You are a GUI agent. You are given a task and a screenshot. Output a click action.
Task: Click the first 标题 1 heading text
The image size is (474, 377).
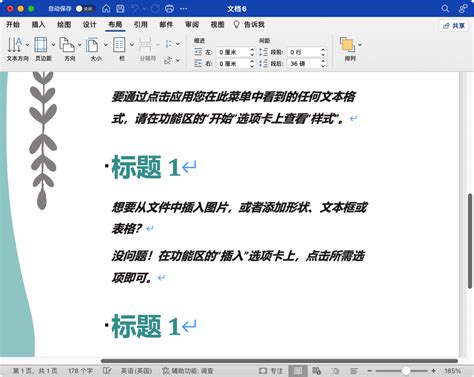(x=146, y=167)
